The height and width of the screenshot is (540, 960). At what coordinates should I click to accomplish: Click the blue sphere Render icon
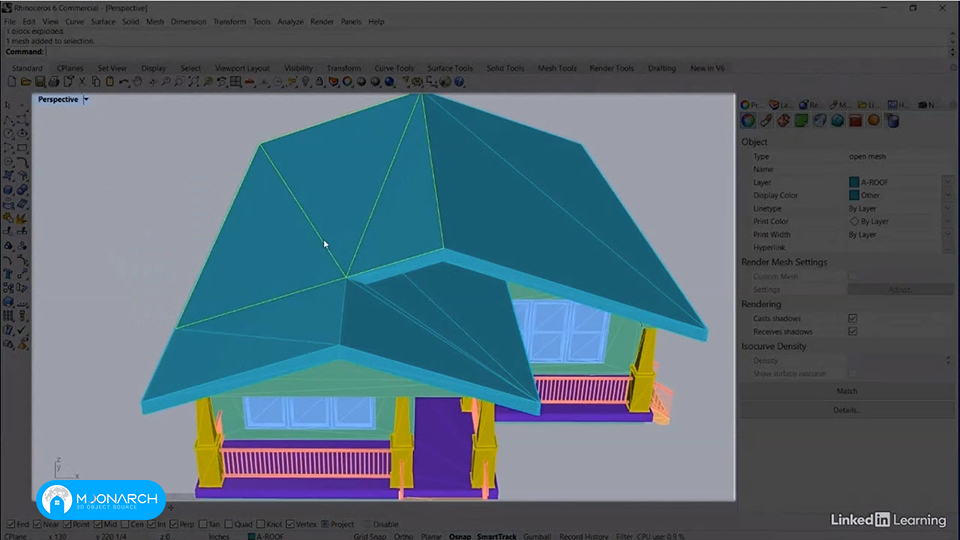point(389,81)
